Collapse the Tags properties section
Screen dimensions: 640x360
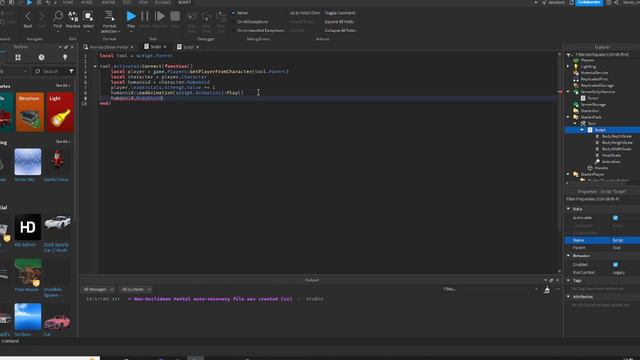(x=569, y=280)
